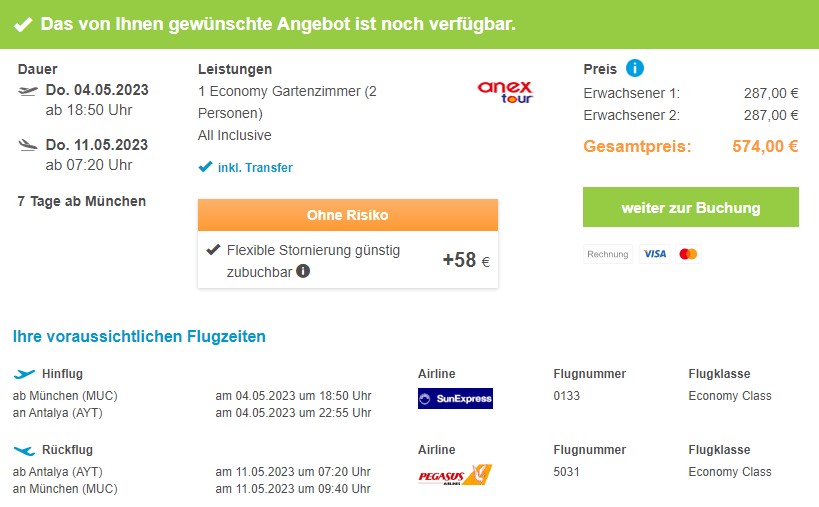This screenshot has width=819, height=507.
Task: Click the orange Ohne Risiko banner
Action: pos(347,215)
